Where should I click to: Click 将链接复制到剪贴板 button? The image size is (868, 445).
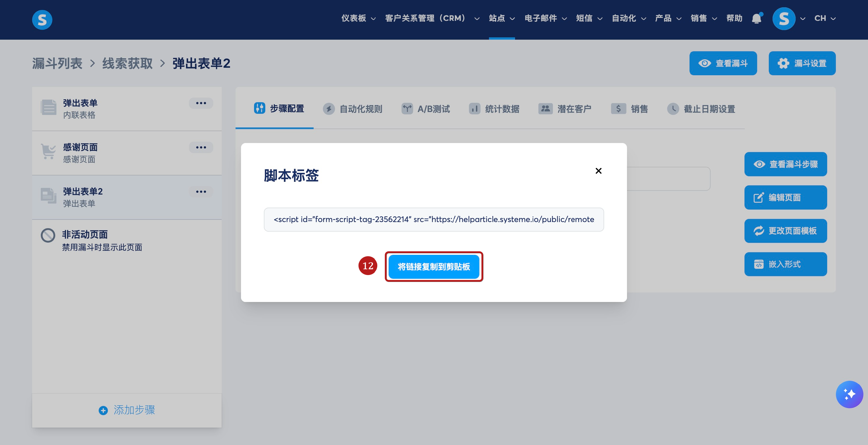click(434, 267)
